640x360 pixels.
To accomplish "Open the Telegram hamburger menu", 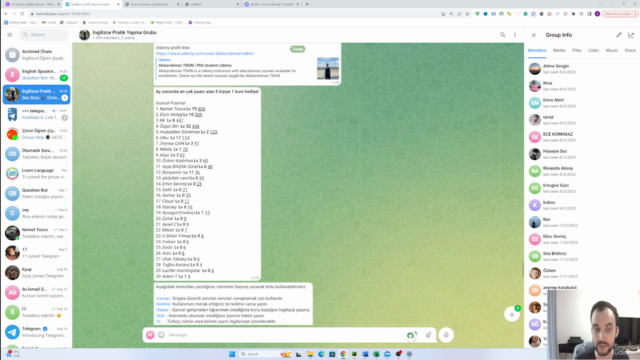I will [9, 35].
